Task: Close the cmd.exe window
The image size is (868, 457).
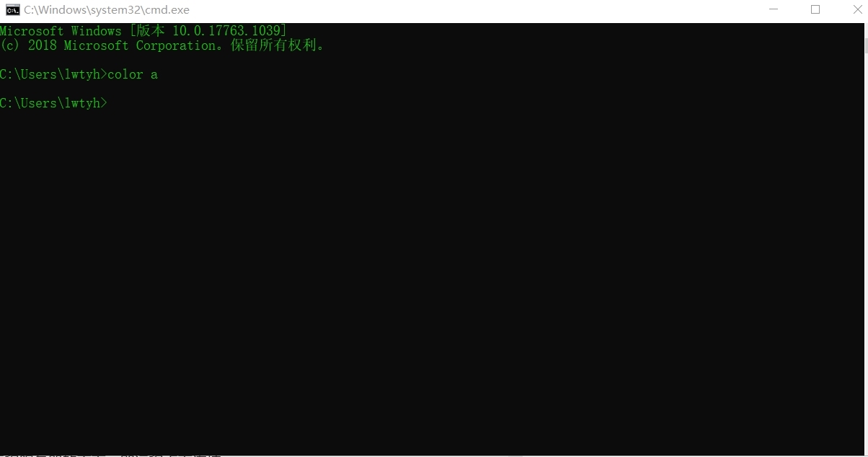Action: click(x=851, y=10)
